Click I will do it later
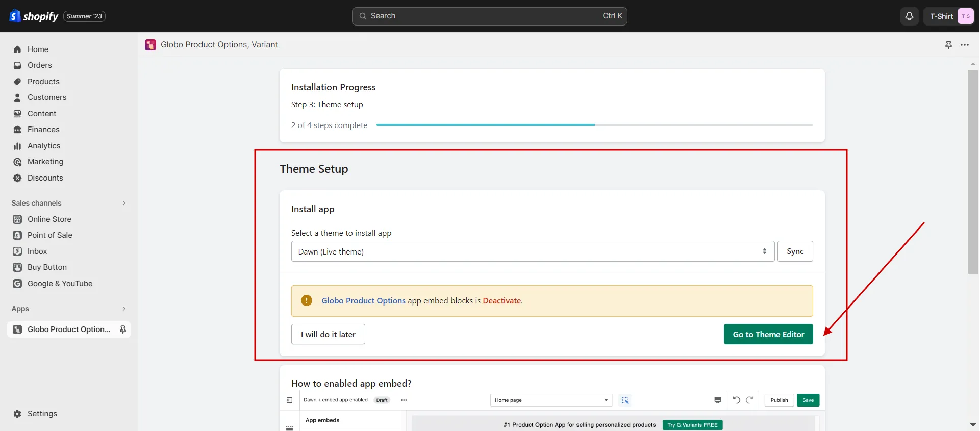Viewport: 980px width, 431px height. (x=328, y=334)
